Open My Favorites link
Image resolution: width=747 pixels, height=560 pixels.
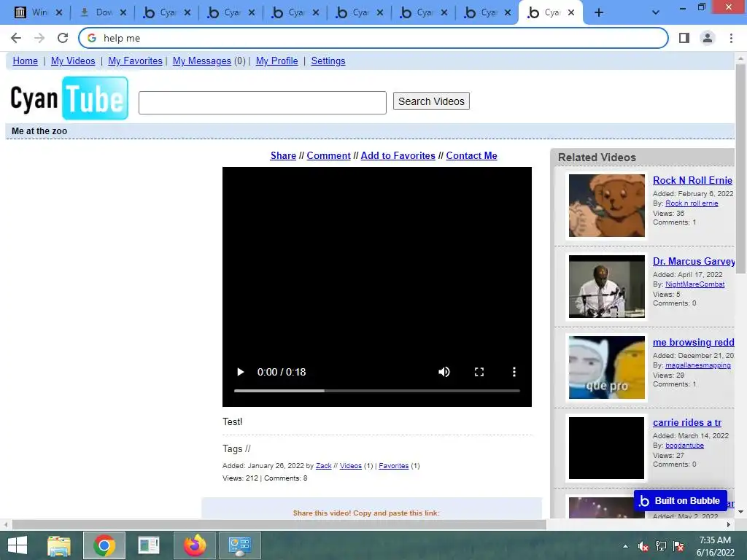point(135,61)
